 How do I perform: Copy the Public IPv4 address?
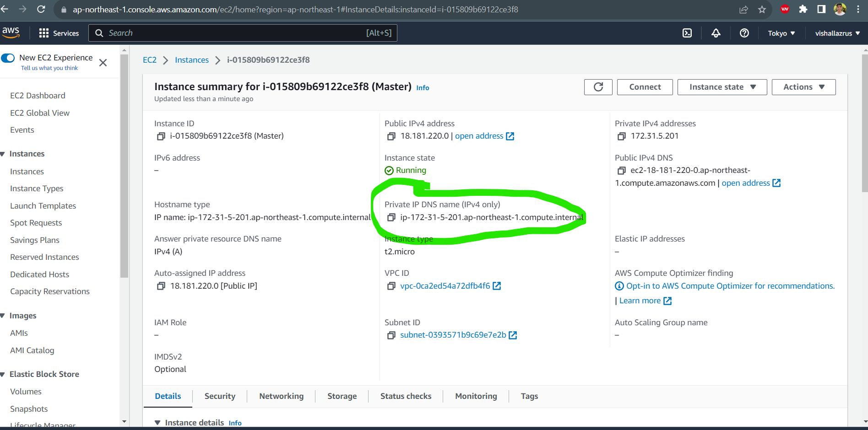pos(391,136)
